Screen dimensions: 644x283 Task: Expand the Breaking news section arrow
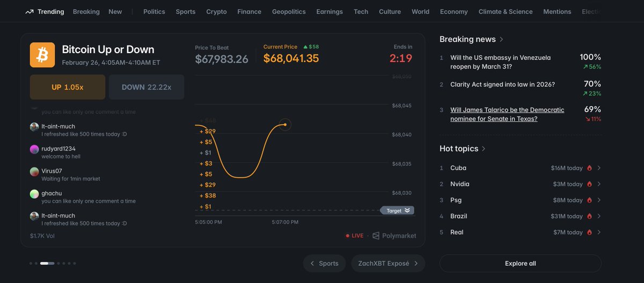(x=501, y=39)
